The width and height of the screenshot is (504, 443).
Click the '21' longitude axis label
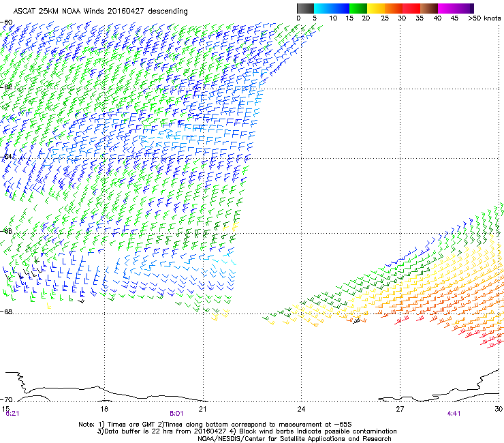[202, 408]
